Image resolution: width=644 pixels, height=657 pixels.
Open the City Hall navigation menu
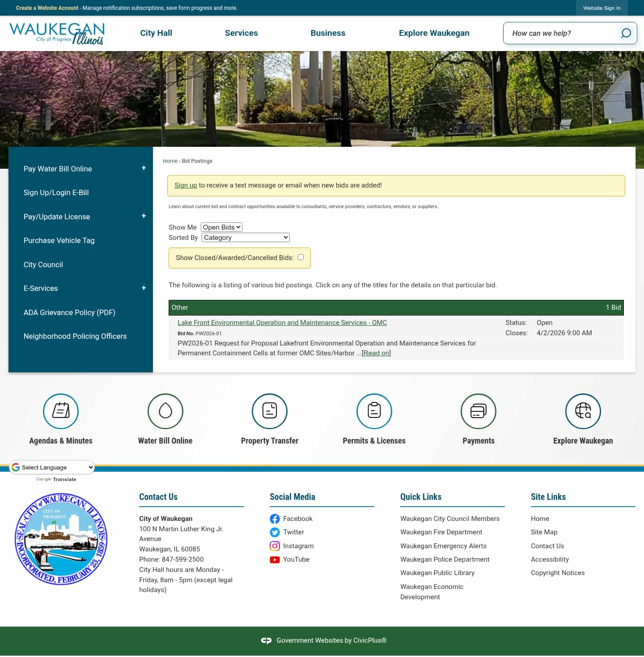156,33
